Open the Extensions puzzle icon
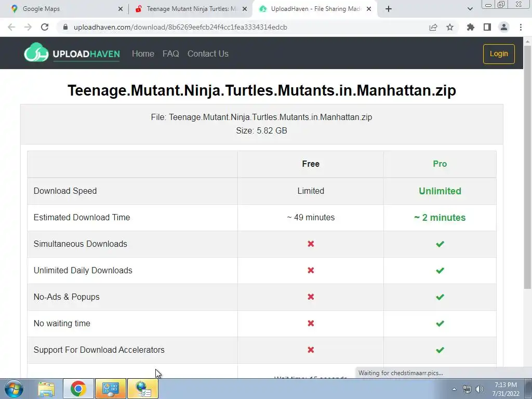The width and height of the screenshot is (532, 399). click(471, 27)
